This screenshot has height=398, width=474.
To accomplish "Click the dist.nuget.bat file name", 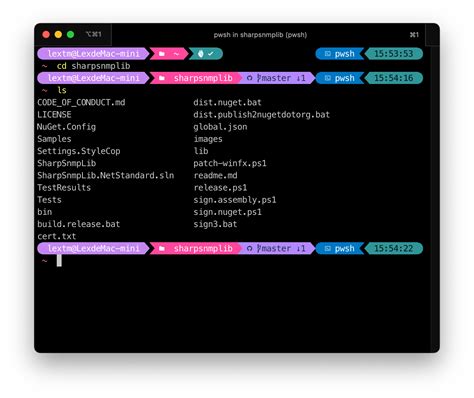I will pos(227,102).
